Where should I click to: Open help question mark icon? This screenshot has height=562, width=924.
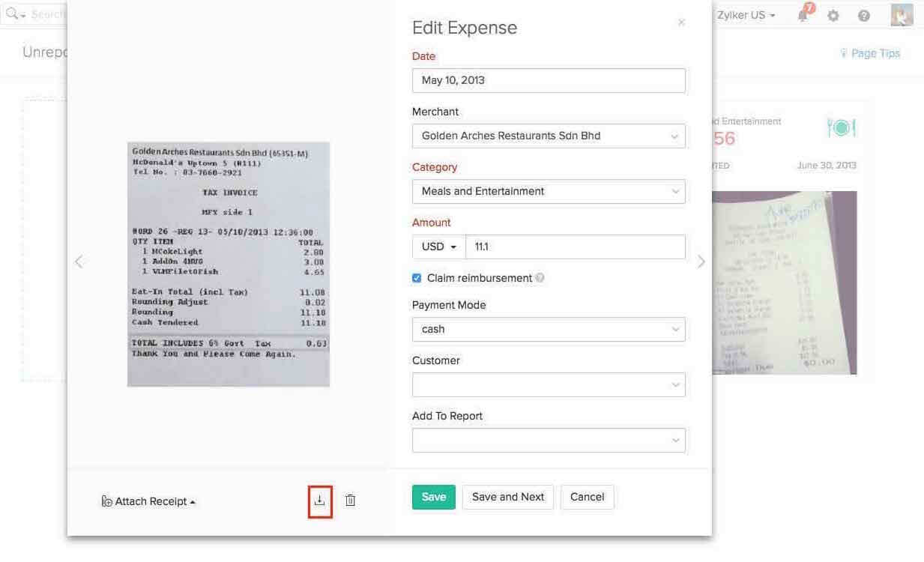pos(864,15)
